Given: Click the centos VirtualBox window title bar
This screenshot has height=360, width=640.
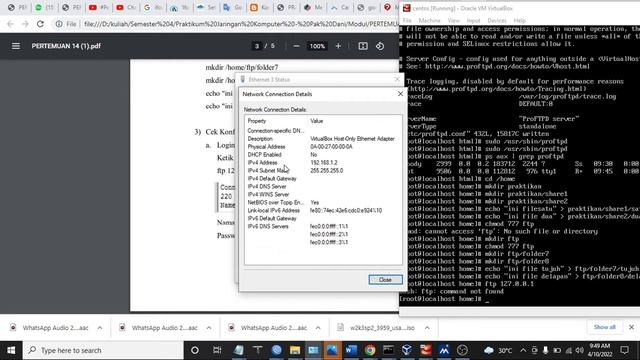Looking at the screenshot, I should coord(520,8).
